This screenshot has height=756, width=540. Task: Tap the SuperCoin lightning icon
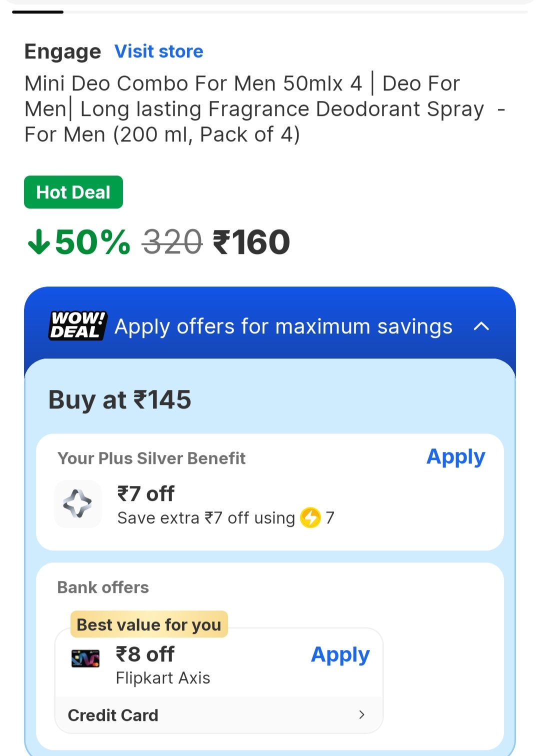(x=310, y=517)
